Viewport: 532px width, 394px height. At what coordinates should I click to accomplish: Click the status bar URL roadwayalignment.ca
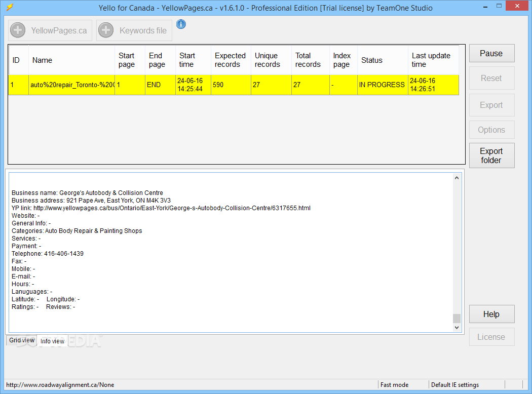tap(60, 385)
